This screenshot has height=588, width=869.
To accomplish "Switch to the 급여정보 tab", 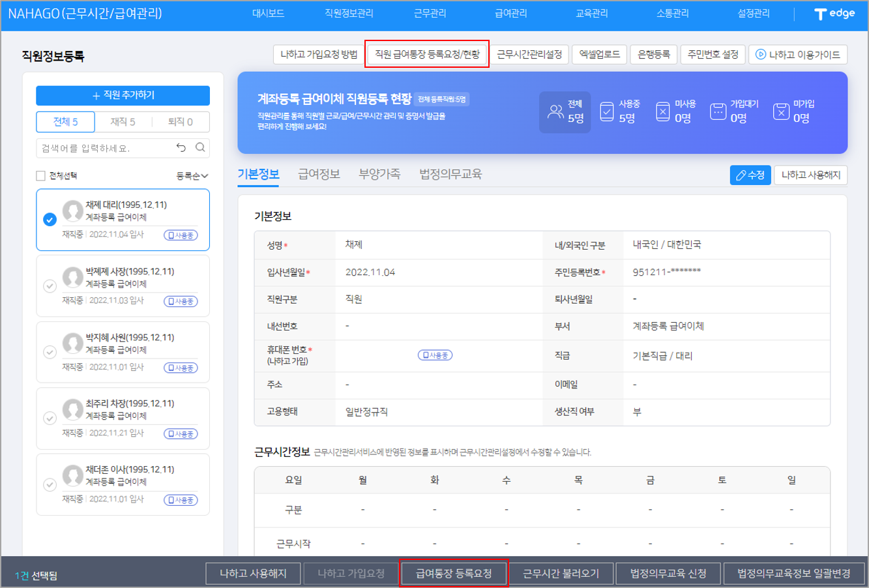I will click(319, 174).
